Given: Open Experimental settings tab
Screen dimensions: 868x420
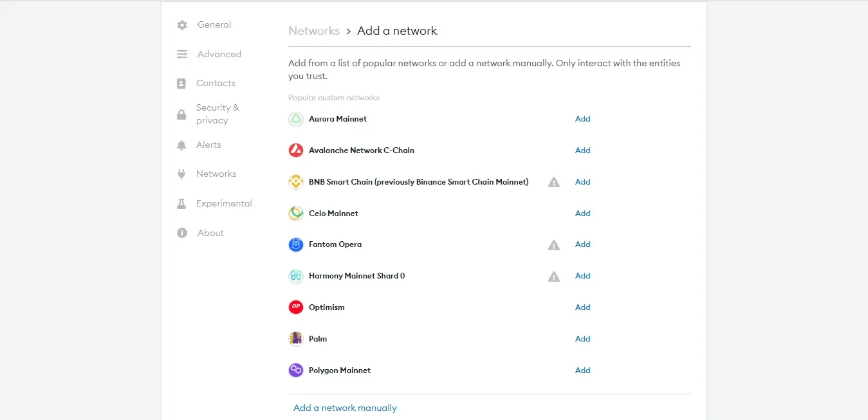Looking at the screenshot, I should pyautogui.click(x=224, y=203).
